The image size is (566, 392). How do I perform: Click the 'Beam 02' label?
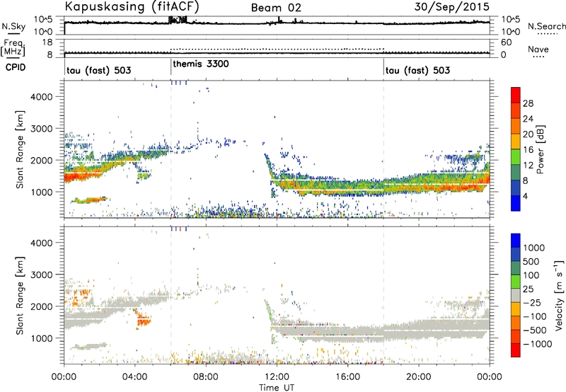click(x=276, y=8)
